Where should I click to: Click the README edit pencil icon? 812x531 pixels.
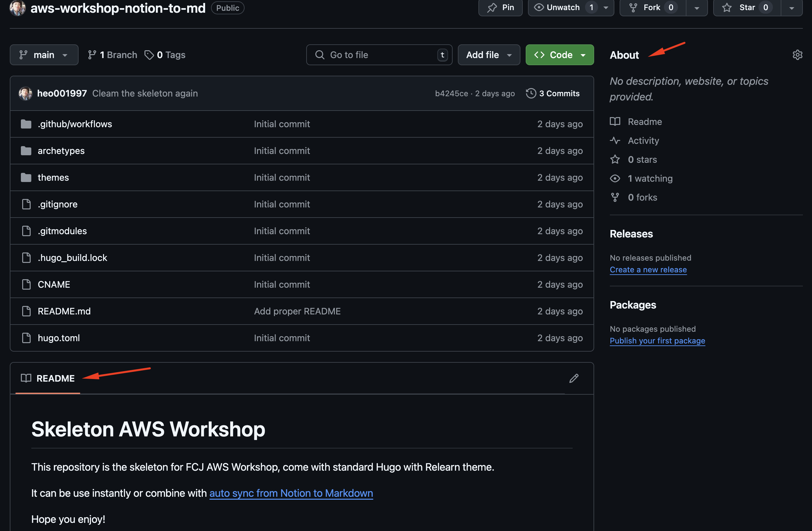point(574,378)
